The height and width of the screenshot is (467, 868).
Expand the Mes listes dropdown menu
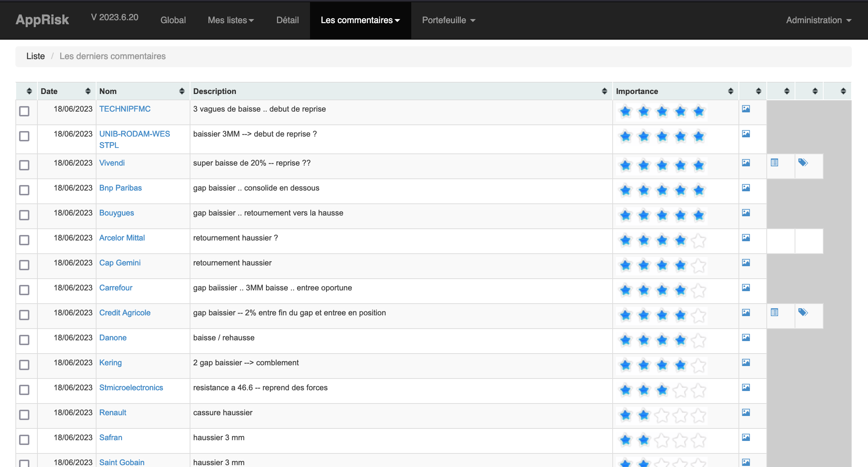point(231,20)
